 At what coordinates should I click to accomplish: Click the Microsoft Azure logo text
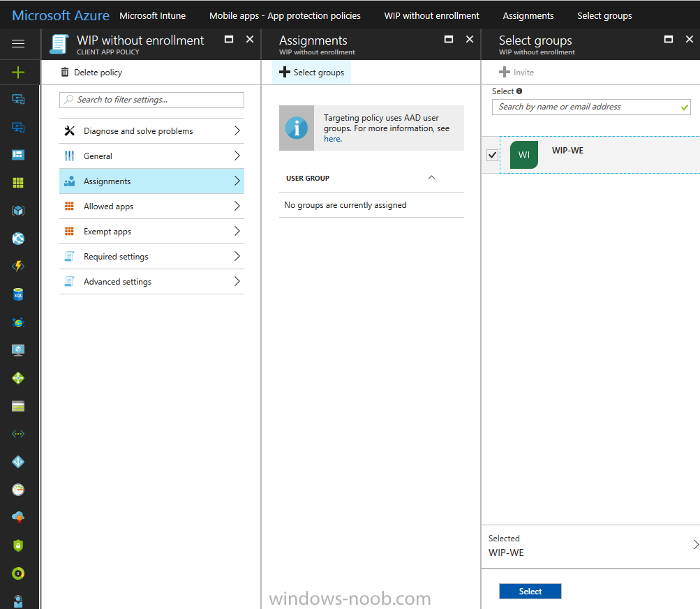pos(60,15)
